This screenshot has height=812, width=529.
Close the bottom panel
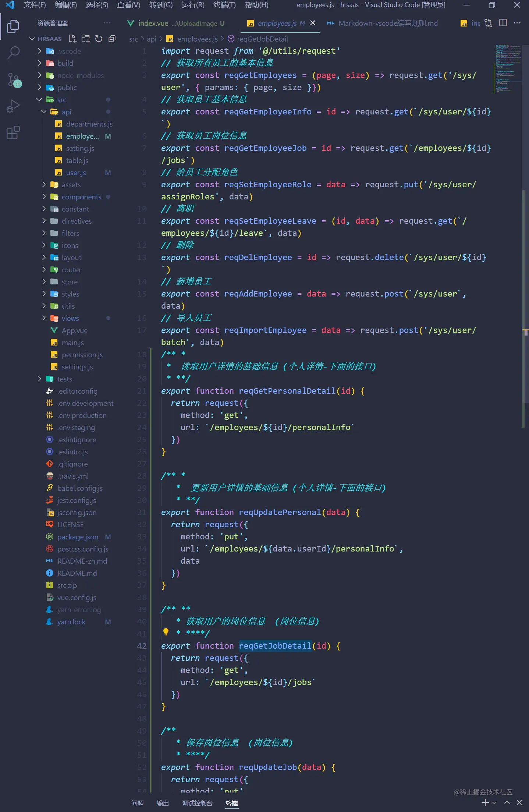(x=519, y=802)
